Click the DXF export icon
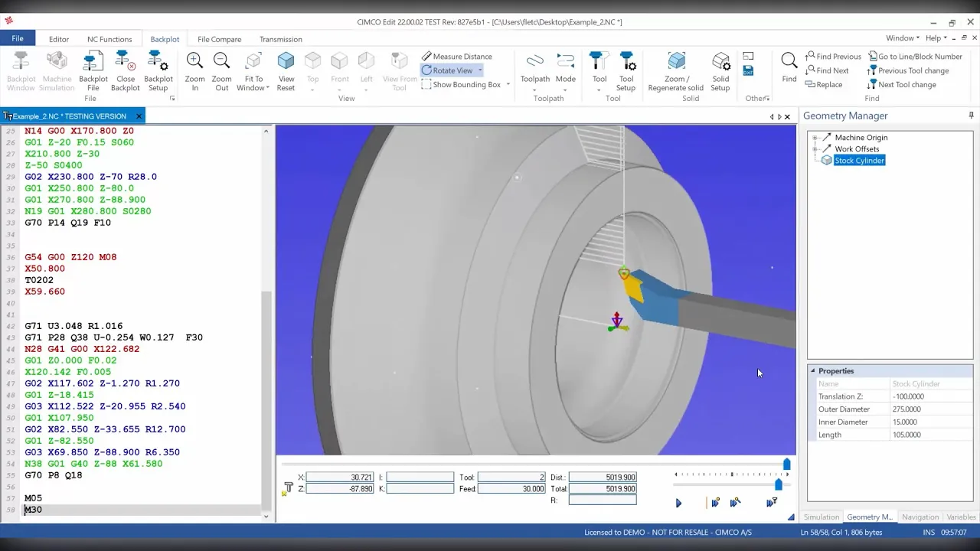Viewport: 980px width, 551px height. 748,71
